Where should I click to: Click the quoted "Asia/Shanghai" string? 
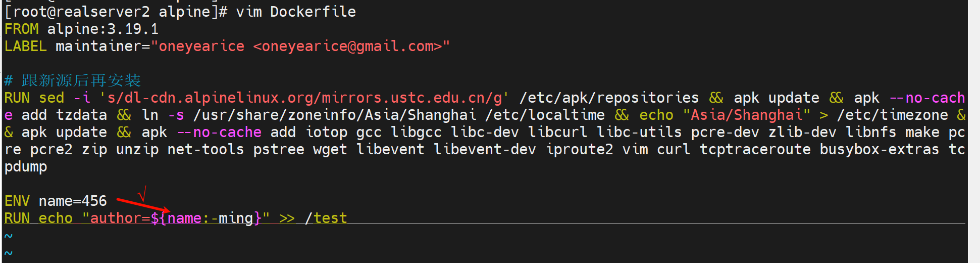pyautogui.click(x=746, y=115)
